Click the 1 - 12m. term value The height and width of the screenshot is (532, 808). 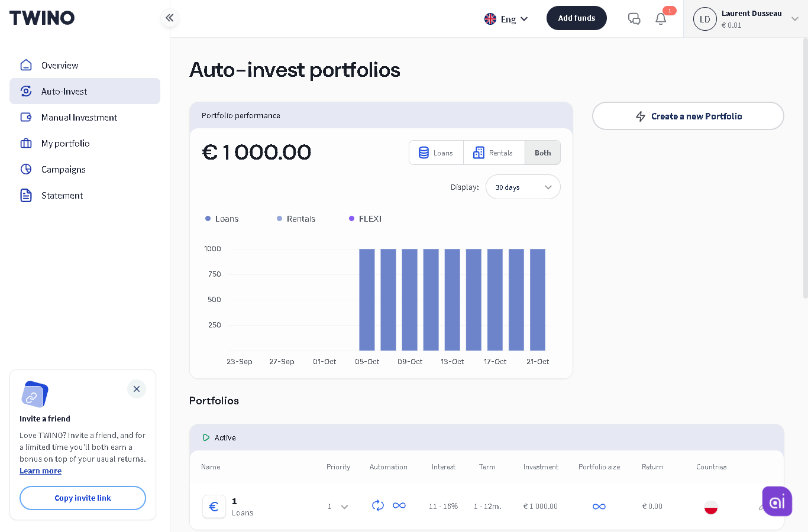(487, 507)
